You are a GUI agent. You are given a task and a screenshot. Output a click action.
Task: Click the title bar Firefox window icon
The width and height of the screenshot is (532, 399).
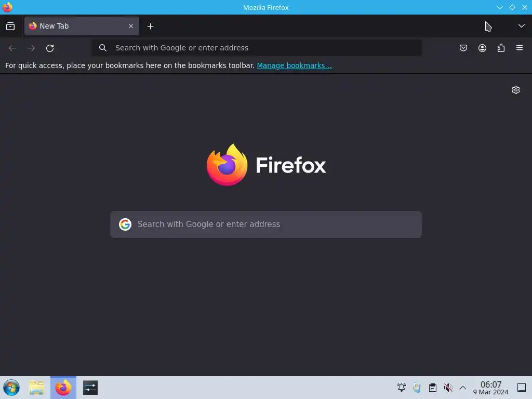pos(7,7)
